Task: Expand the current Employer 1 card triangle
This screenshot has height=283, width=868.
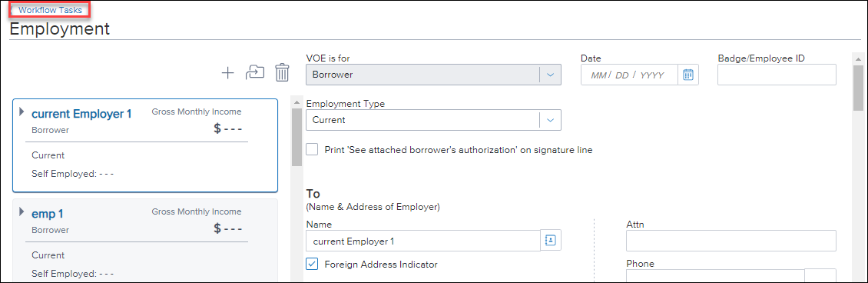Action: [x=22, y=112]
